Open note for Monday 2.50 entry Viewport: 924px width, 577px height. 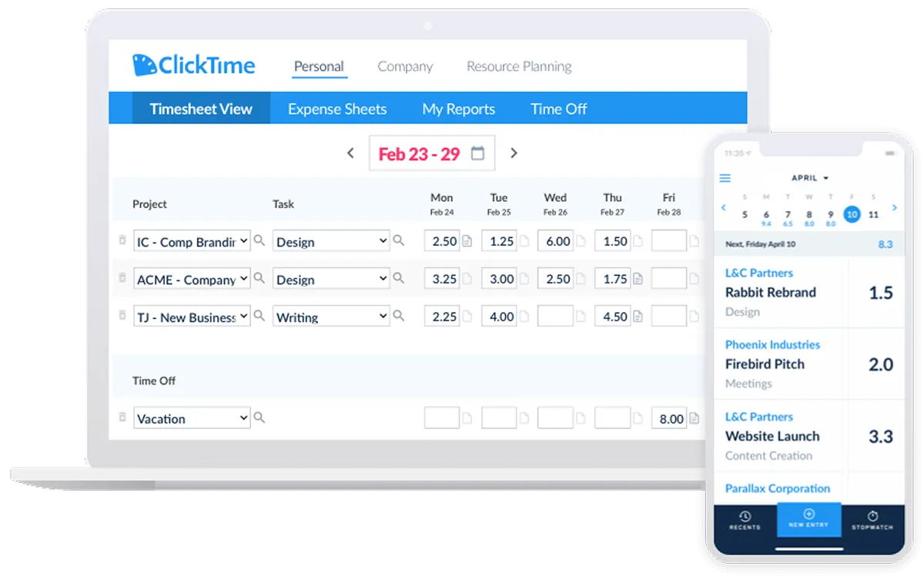point(467,241)
